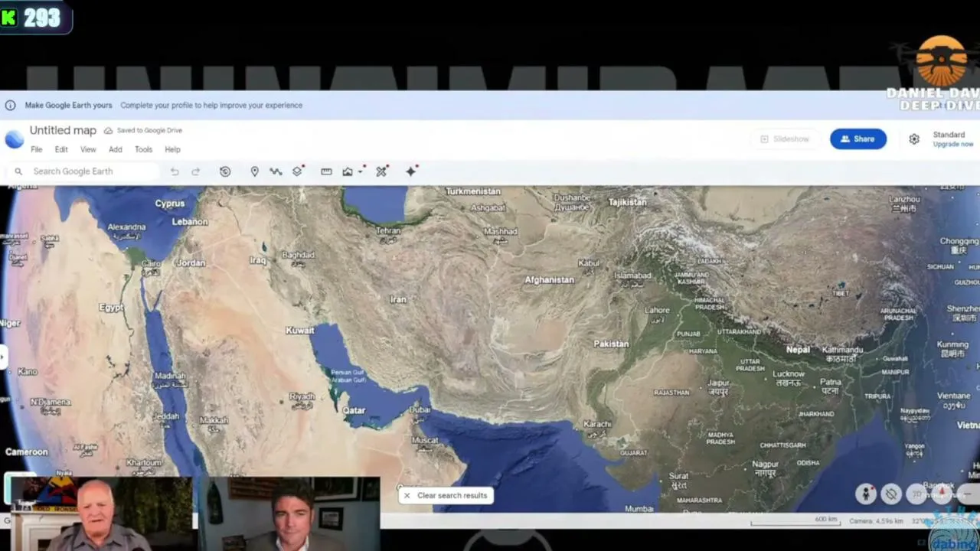Open the Help menu
980x551 pixels.
[172, 149]
